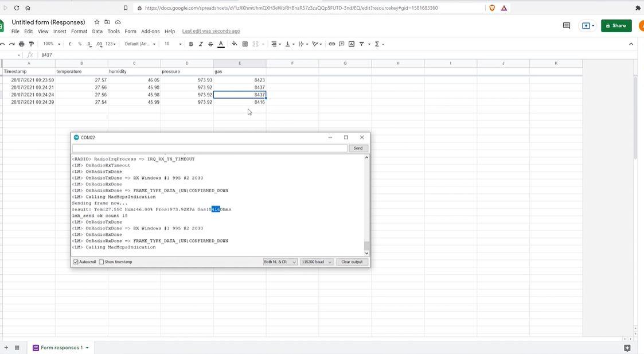Image resolution: width=644 pixels, height=354 pixels.
Task: Increase decimal places in toolbar
Action: tap(99, 44)
